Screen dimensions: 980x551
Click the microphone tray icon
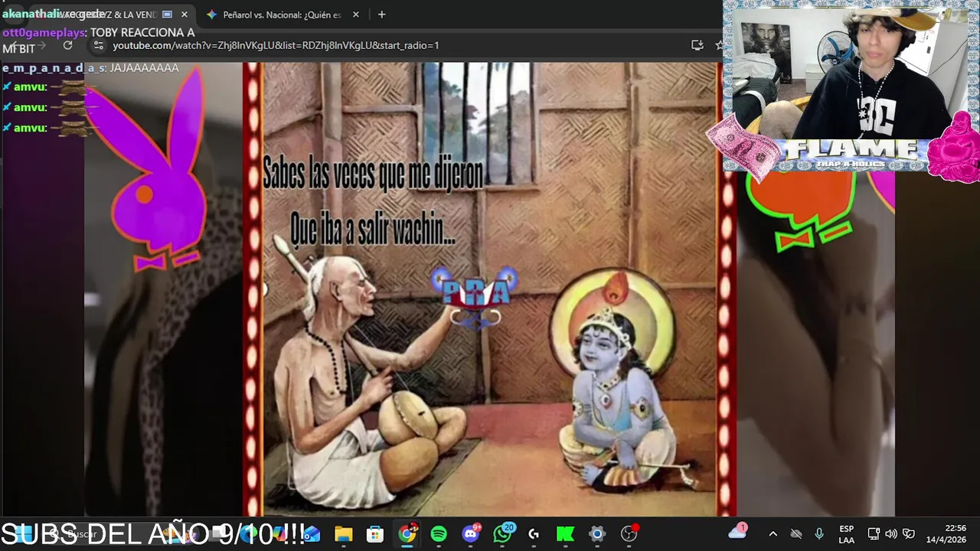point(819,534)
